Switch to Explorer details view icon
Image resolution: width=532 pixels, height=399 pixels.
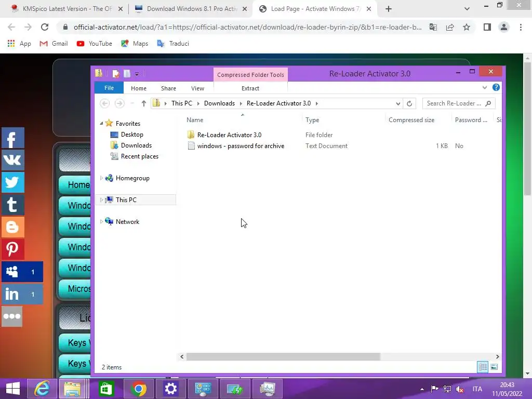(x=483, y=367)
